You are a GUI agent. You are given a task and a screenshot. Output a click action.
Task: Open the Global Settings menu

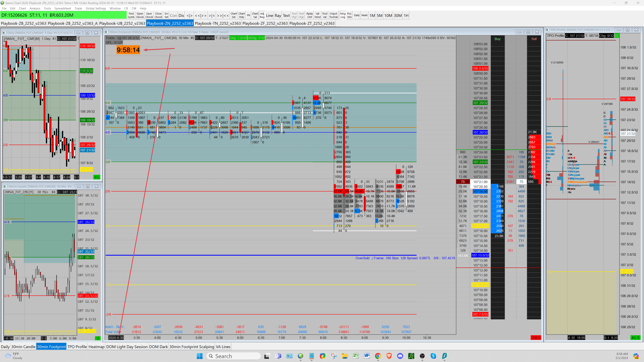96,8
